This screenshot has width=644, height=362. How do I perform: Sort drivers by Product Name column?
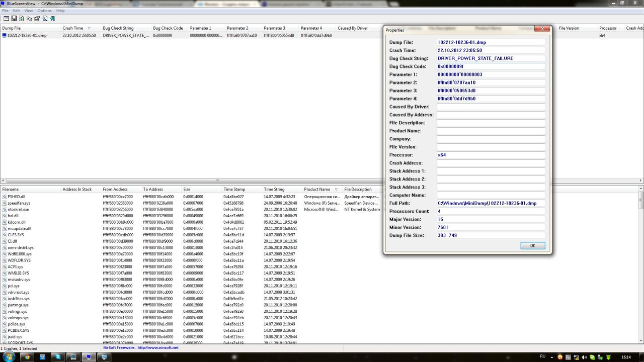[x=317, y=190]
